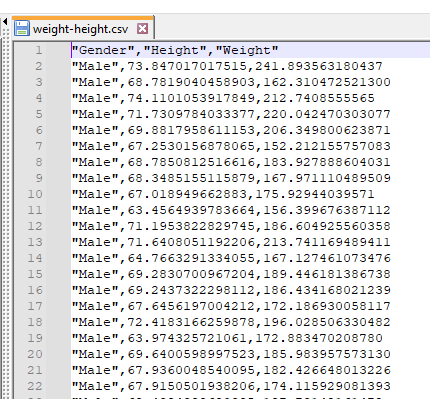This screenshot has height=399, width=430.
Task: Click the row with height 72.4183166259878
Action: pos(231,322)
